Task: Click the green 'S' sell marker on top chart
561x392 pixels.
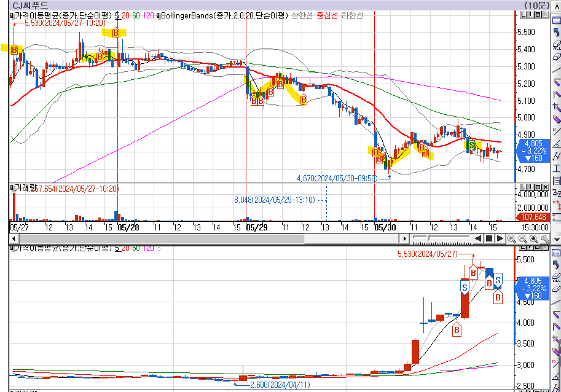Action: pyautogui.click(x=471, y=145)
